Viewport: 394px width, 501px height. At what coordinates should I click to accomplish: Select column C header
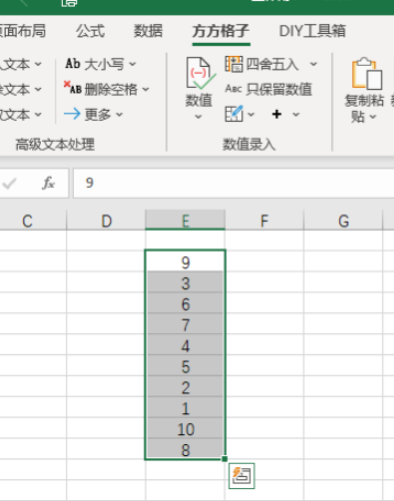pos(33,220)
